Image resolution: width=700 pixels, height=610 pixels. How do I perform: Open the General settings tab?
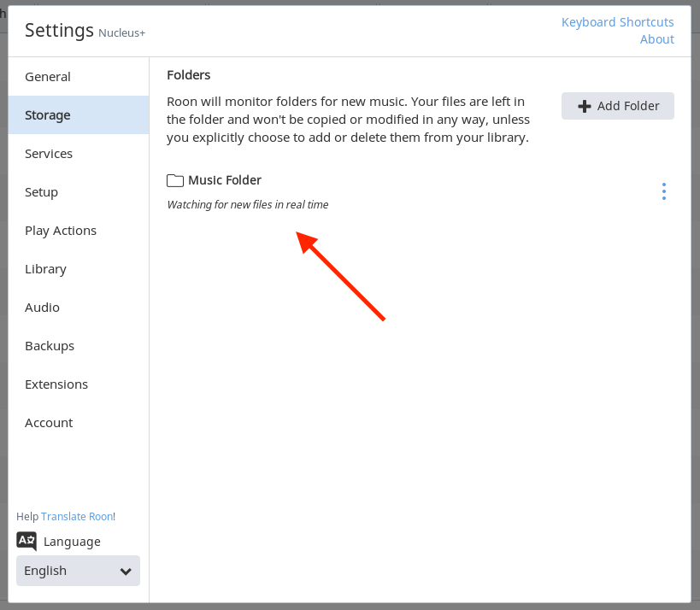point(48,77)
